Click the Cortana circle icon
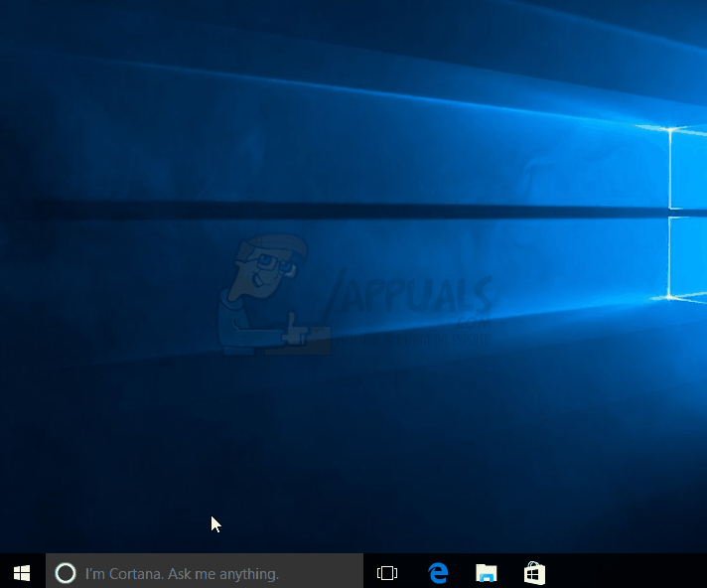The image size is (707, 588). pos(65,573)
